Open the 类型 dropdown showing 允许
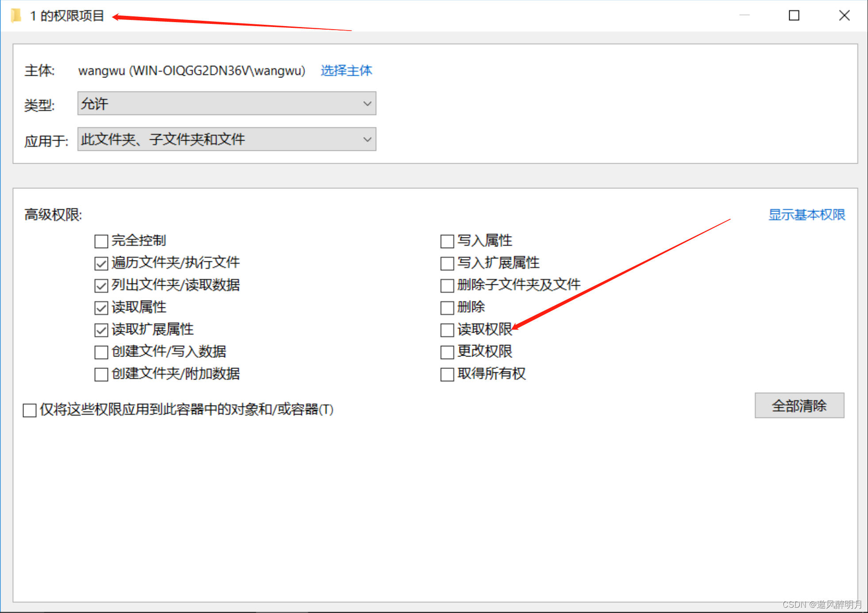Viewport: 868px width, 613px height. [227, 103]
